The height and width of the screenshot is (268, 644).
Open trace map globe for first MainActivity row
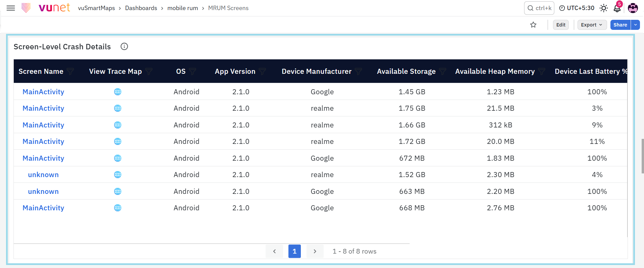[118, 92]
